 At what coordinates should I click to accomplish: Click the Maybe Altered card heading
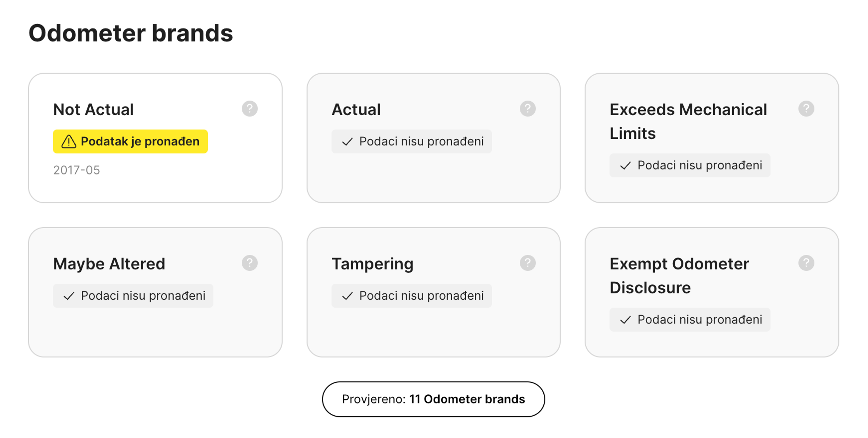click(109, 264)
